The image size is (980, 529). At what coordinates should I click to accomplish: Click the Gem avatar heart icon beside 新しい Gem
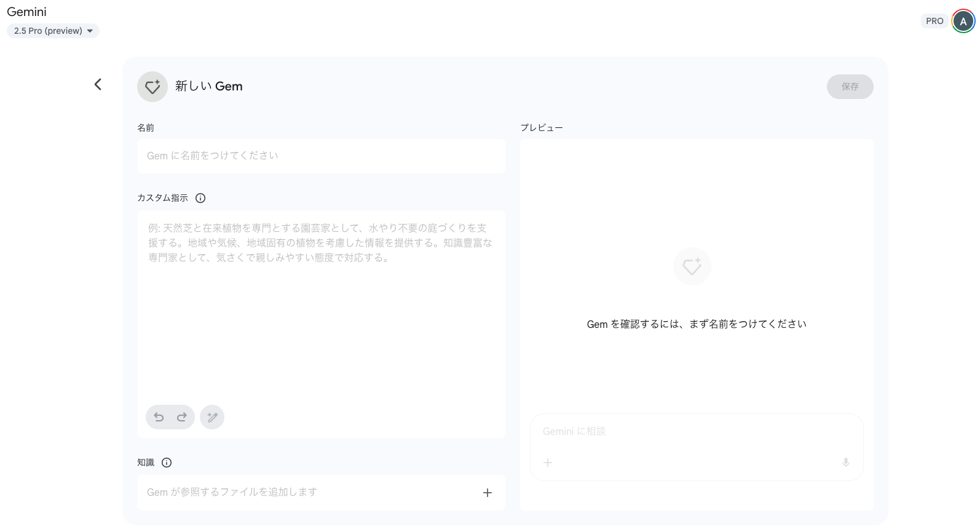[x=152, y=87]
